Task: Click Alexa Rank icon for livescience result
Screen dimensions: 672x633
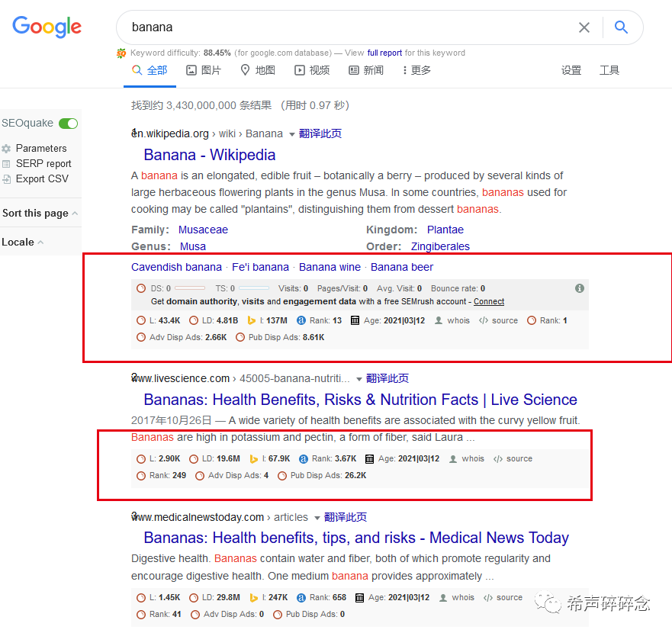Action: (304, 459)
